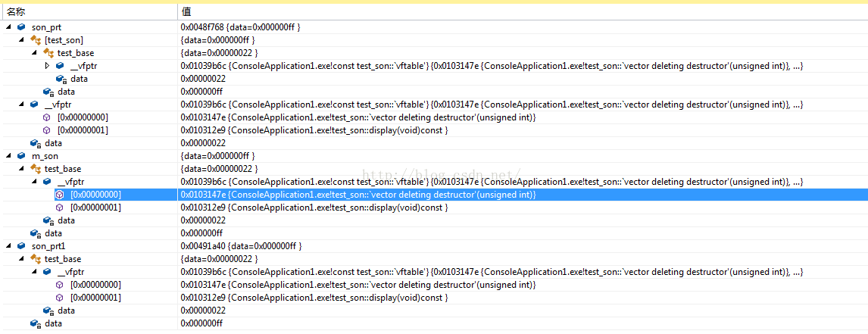
Task: Collapse test_base under son_prt1
Action: pos(22,259)
